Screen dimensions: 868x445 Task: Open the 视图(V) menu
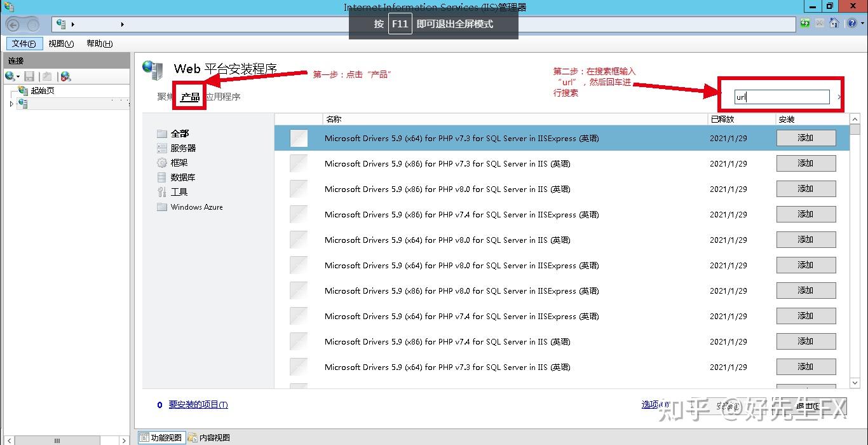(61, 43)
